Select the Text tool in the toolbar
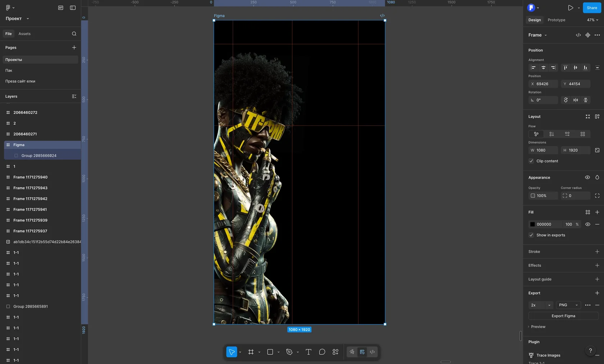Viewport: 604px width, 364px height. pyautogui.click(x=308, y=352)
